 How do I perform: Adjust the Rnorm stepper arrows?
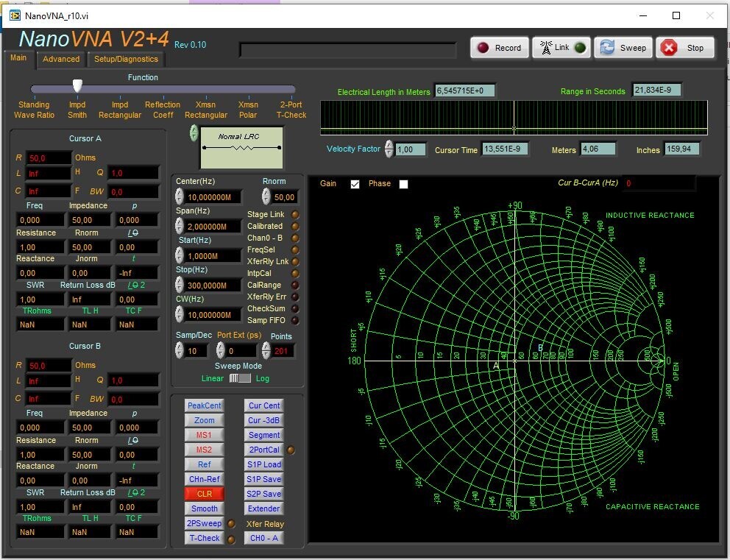click(266, 196)
